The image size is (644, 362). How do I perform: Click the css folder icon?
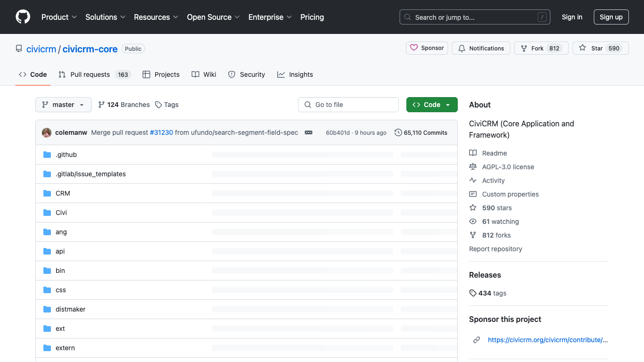(47, 290)
